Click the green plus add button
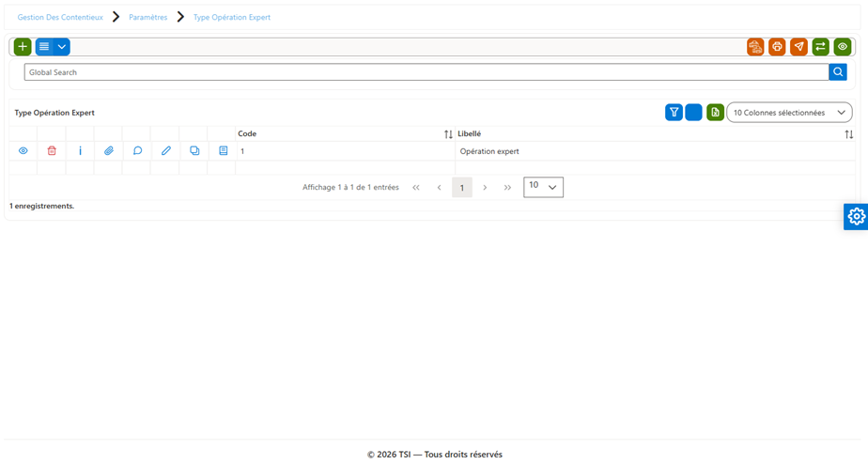This screenshot has height=464, width=868. (23, 47)
